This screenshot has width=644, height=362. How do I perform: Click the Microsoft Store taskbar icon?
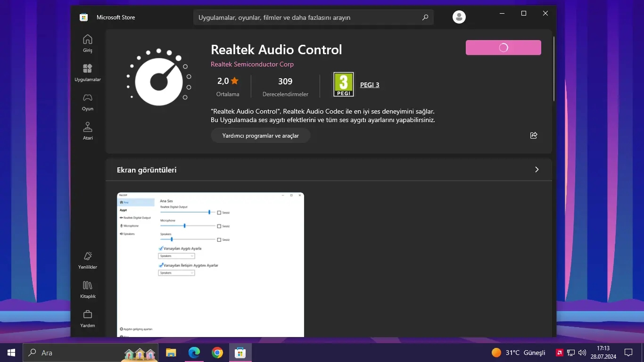[240, 353]
